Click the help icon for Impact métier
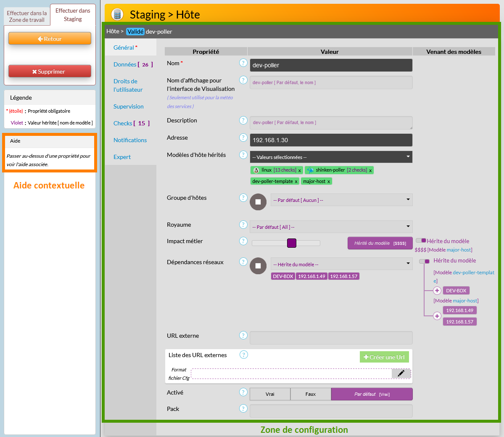504x437 pixels. click(x=243, y=241)
